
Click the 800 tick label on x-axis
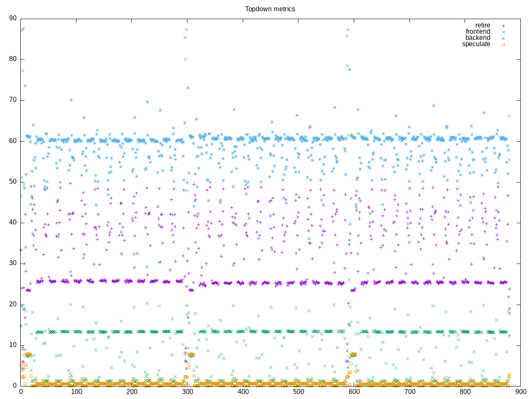tap(465, 392)
